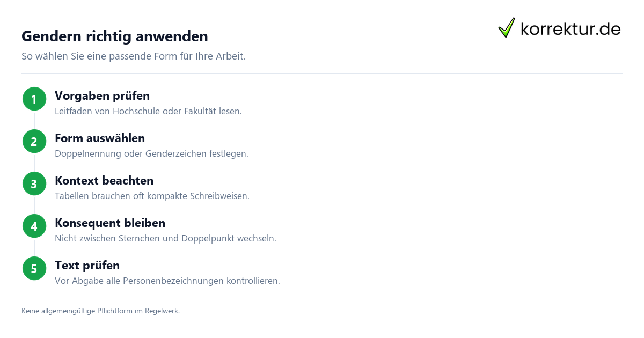644x338 pixels.
Task: Click the 'Vor Abgabe alle Personenbezeichnungen' text
Action: click(167, 281)
